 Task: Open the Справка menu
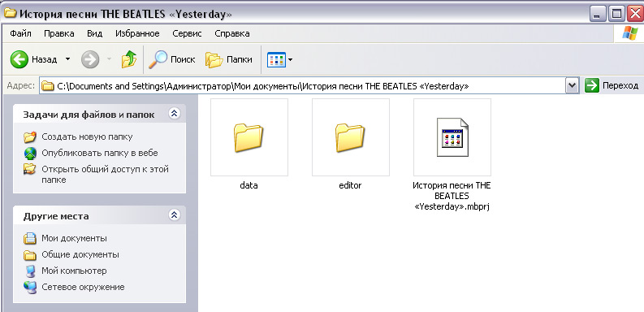[232, 33]
